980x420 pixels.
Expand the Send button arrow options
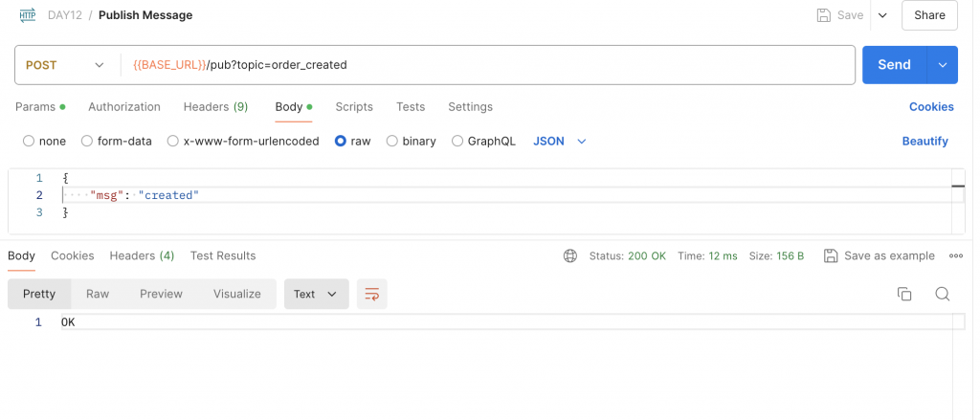pos(943,65)
